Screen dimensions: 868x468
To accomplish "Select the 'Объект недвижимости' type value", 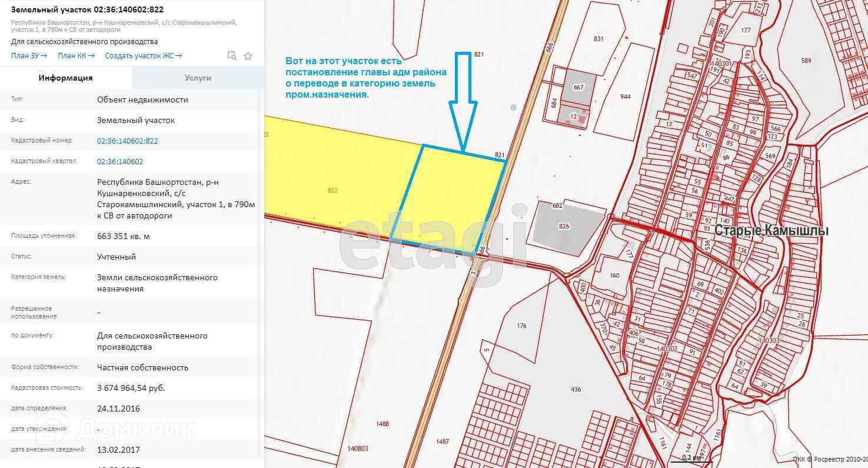I will [x=143, y=100].
